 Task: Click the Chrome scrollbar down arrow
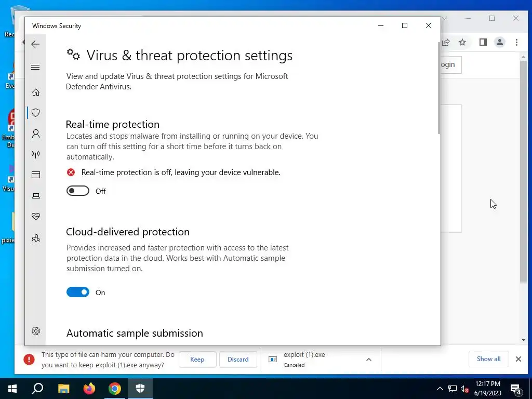pyautogui.click(x=523, y=340)
